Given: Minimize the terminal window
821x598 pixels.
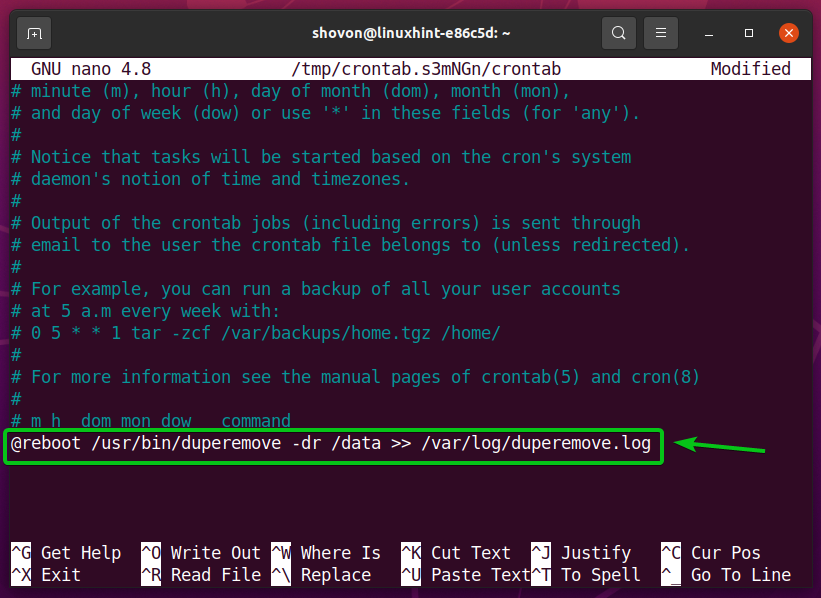Looking at the screenshot, I should (x=709, y=34).
